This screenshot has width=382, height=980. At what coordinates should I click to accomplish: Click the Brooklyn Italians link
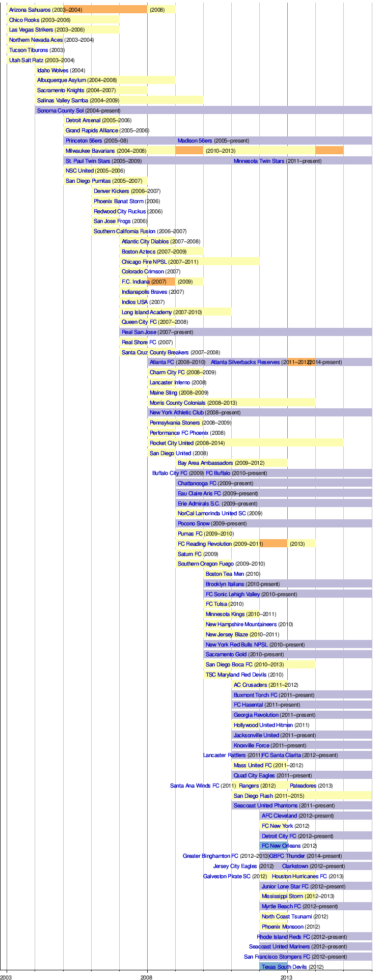click(x=225, y=584)
